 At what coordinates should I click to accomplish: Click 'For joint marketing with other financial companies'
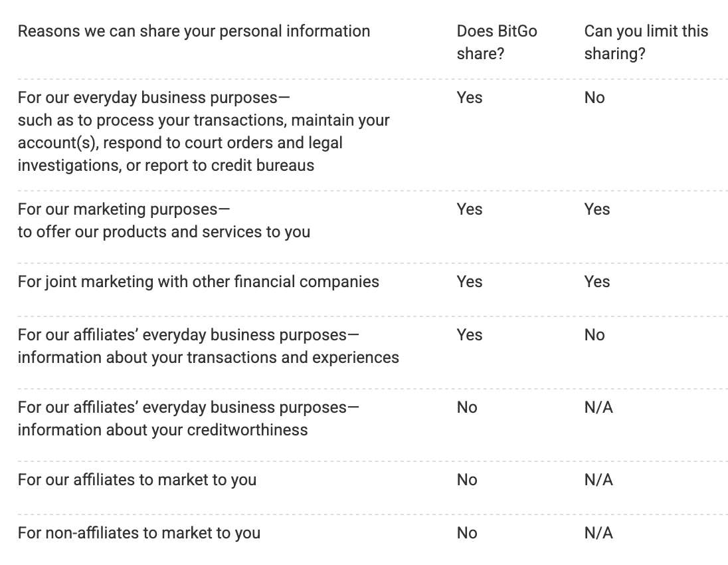[198, 282]
